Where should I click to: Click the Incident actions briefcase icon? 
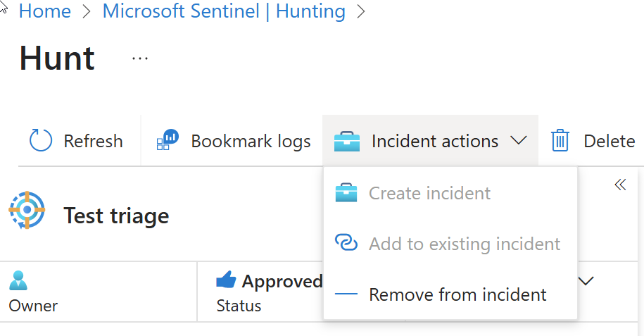tap(347, 142)
